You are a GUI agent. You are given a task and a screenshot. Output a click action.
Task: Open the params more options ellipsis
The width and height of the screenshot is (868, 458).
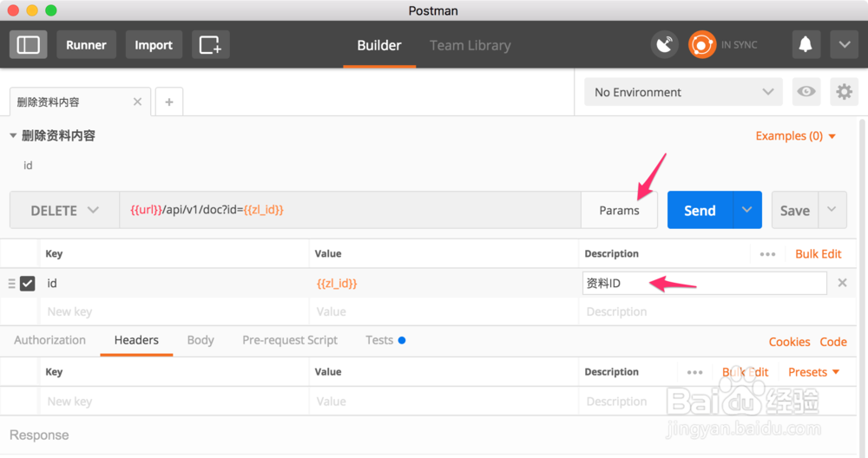(767, 254)
